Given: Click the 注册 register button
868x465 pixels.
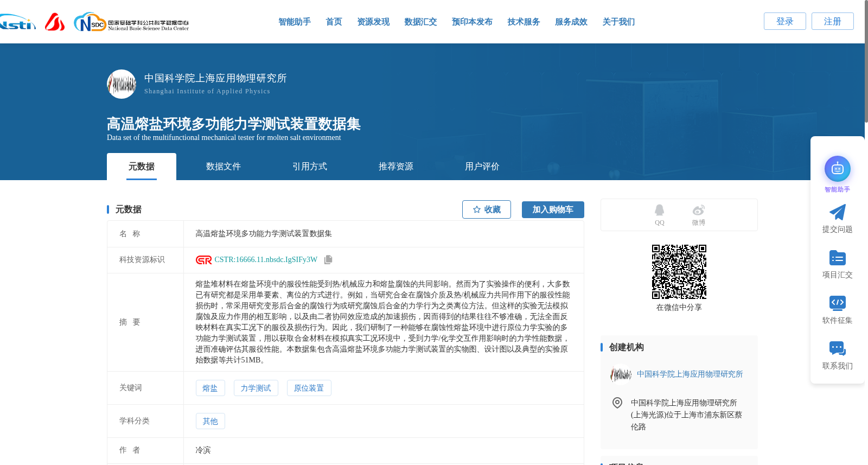Looking at the screenshot, I should (833, 21).
